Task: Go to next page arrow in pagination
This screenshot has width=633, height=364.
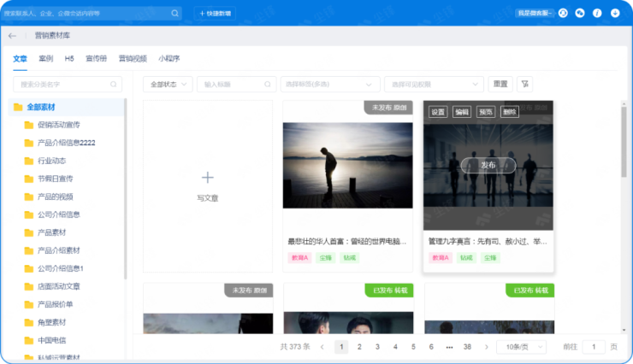Action: click(x=482, y=347)
